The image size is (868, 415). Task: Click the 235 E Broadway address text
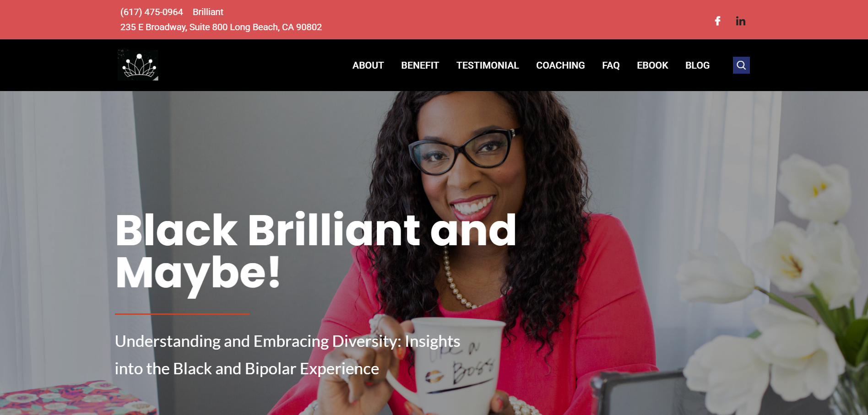pos(221,27)
